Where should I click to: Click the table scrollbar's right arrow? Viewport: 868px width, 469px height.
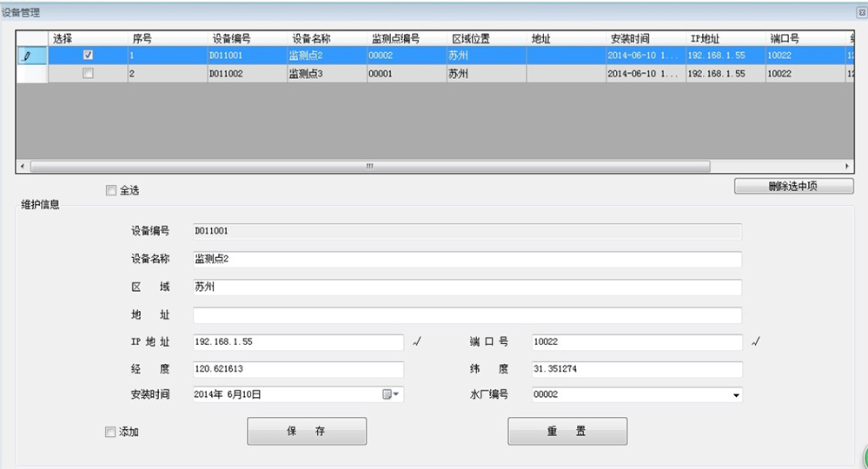(x=848, y=166)
